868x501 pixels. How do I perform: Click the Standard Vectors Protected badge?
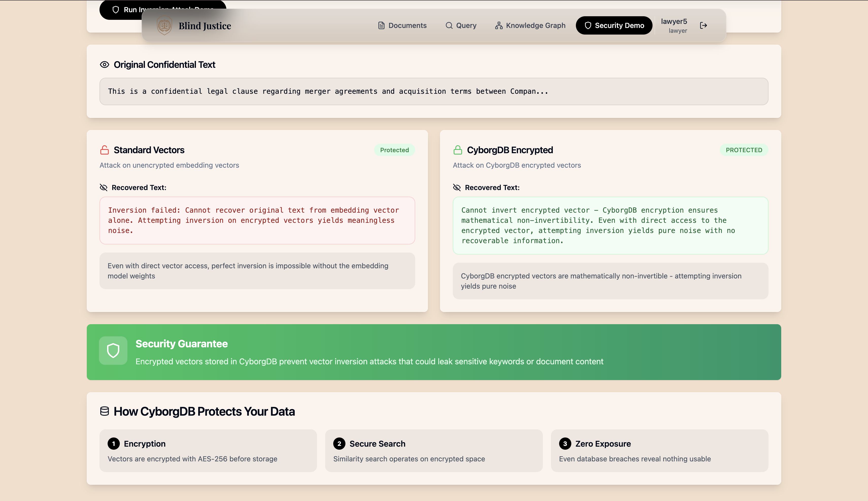coord(394,150)
